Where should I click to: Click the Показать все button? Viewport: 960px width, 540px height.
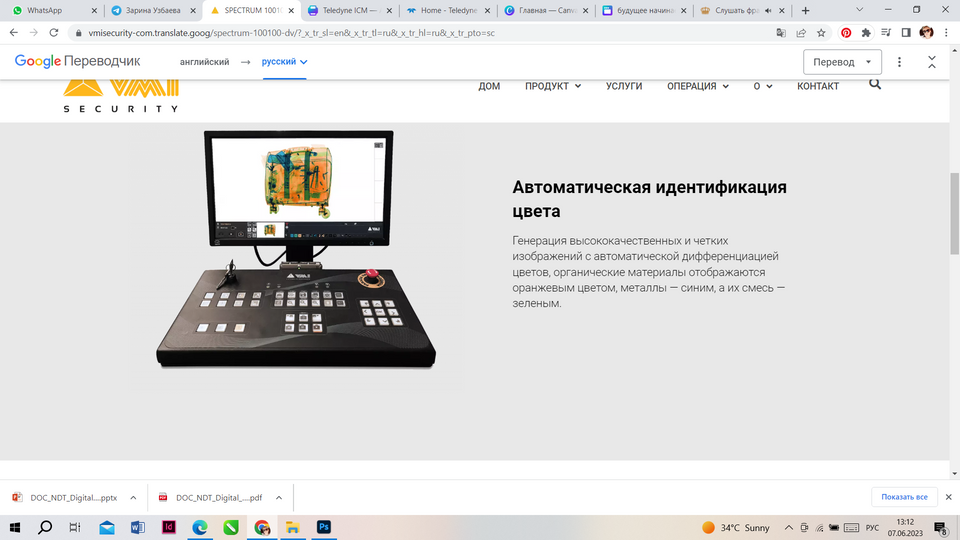(x=906, y=497)
